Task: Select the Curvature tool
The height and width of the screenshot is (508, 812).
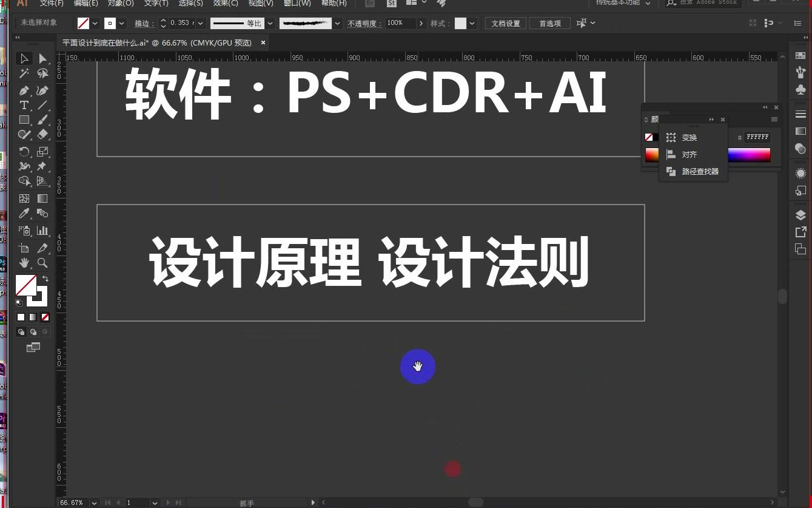Action: (42, 90)
